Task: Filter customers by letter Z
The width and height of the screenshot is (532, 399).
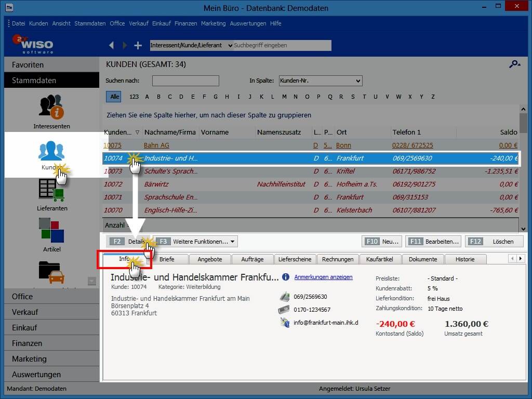Action: [433, 97]
